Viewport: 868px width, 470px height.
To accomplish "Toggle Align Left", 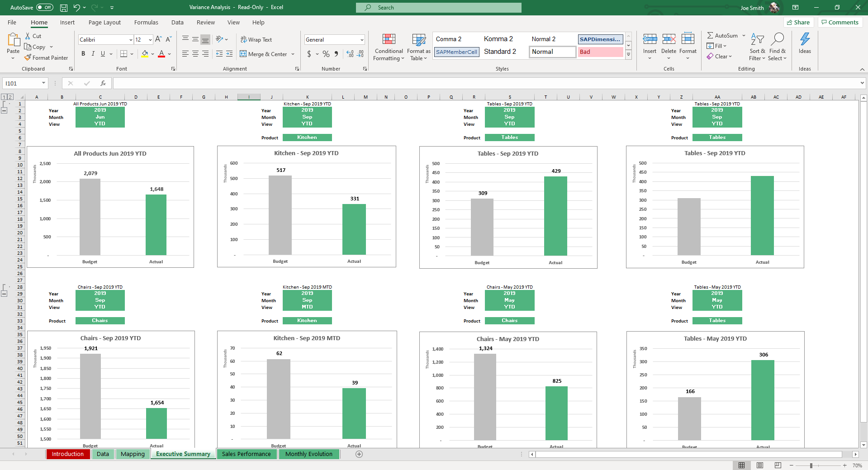I will point(185,54).
